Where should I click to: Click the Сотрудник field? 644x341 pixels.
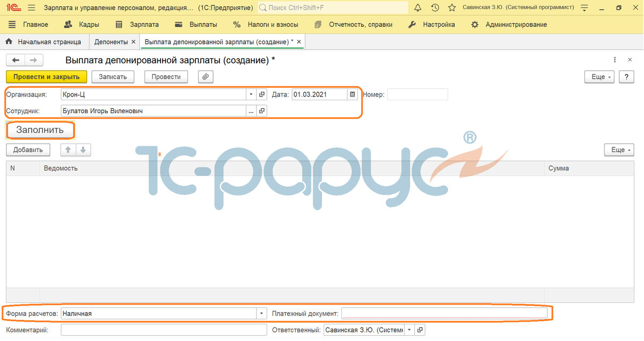[x=153, y=111]
